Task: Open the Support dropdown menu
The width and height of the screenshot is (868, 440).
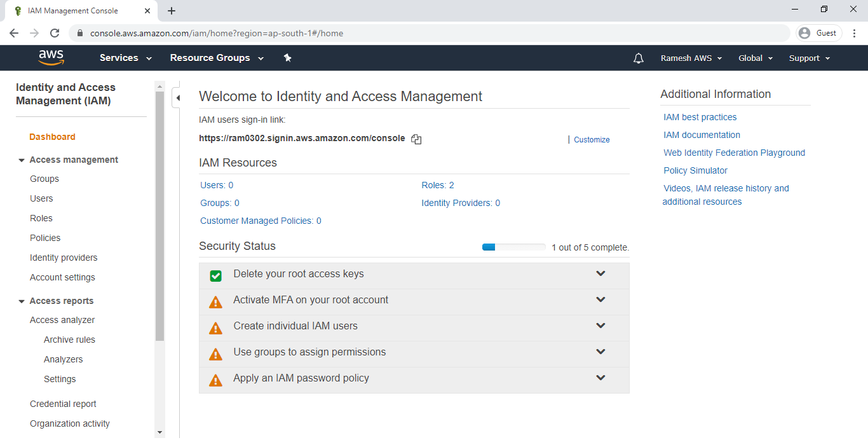Action: coord(810,58)
